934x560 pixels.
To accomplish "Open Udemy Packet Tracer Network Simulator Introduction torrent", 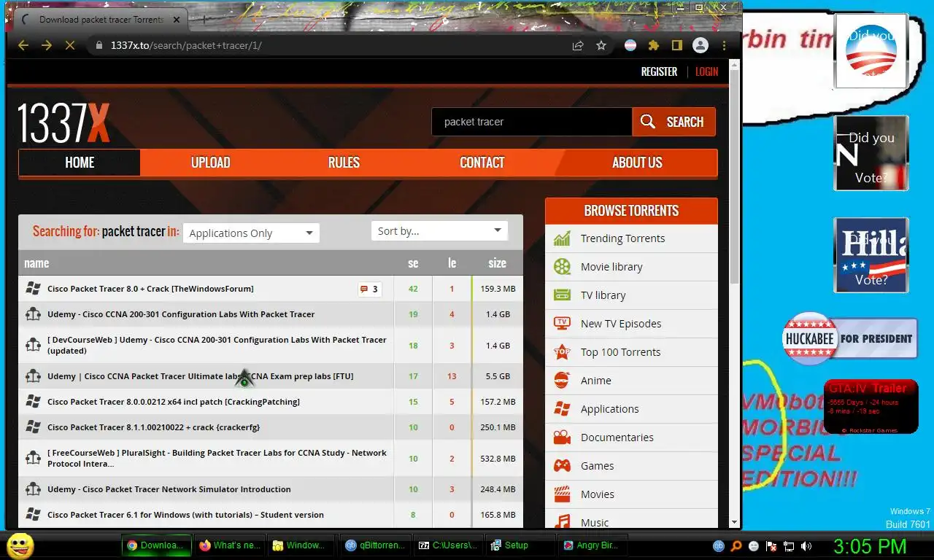I will (169, 489).
